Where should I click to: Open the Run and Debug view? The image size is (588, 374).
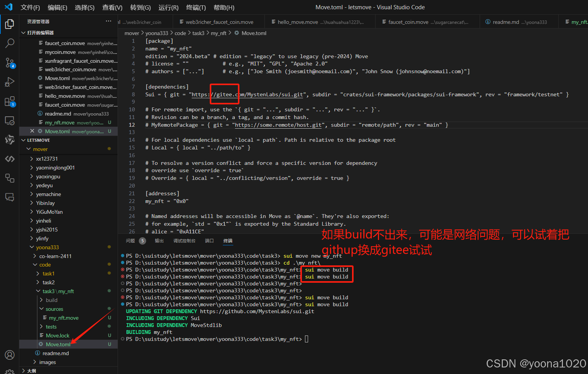[x=10, y=82]
